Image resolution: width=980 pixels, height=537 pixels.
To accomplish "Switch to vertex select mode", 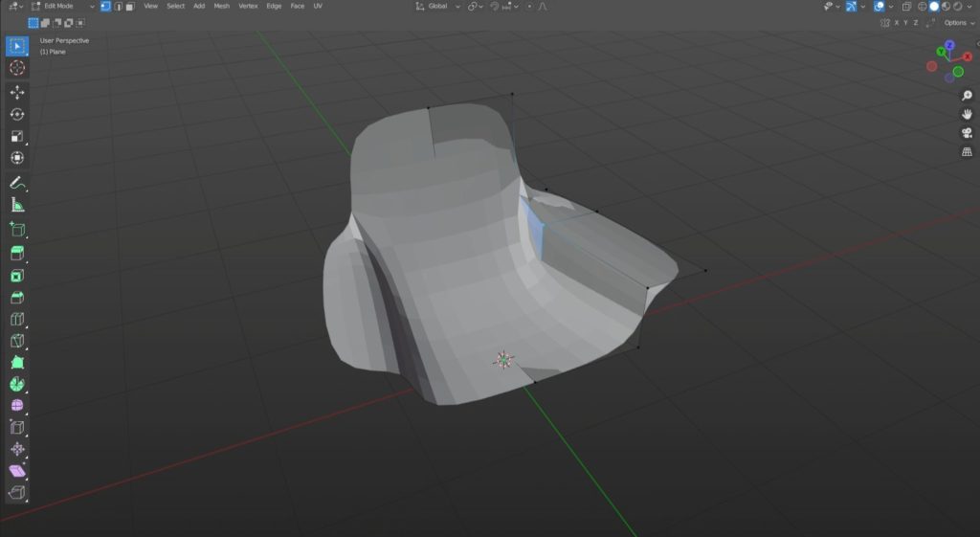I will pyautogui.click(x=105, y=6).
